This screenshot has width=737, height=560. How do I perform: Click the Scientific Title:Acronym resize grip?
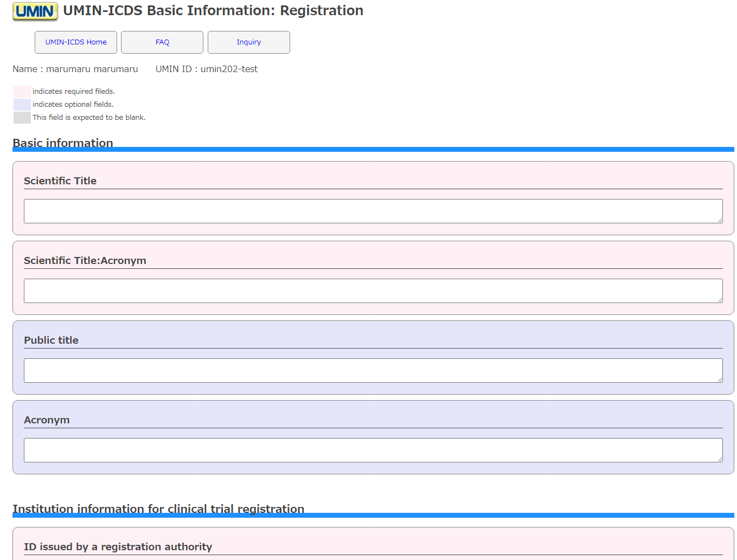pos(720,300)
